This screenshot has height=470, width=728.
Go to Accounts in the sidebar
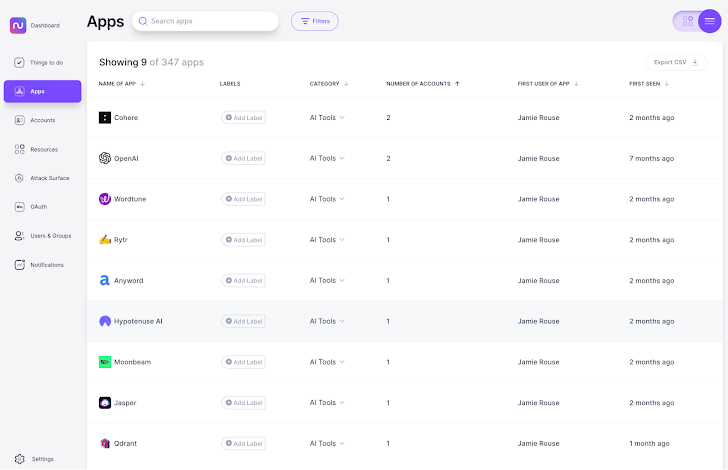20,120
